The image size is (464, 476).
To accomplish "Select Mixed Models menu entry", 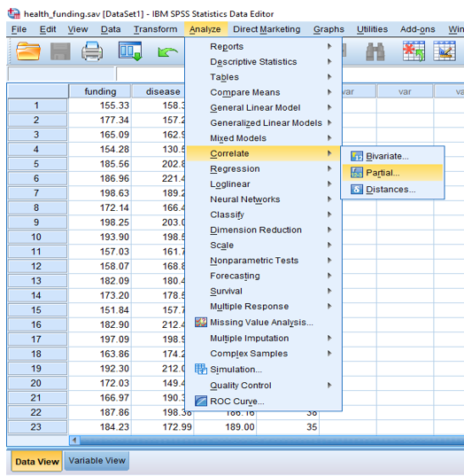I will [x=263, y=138].
